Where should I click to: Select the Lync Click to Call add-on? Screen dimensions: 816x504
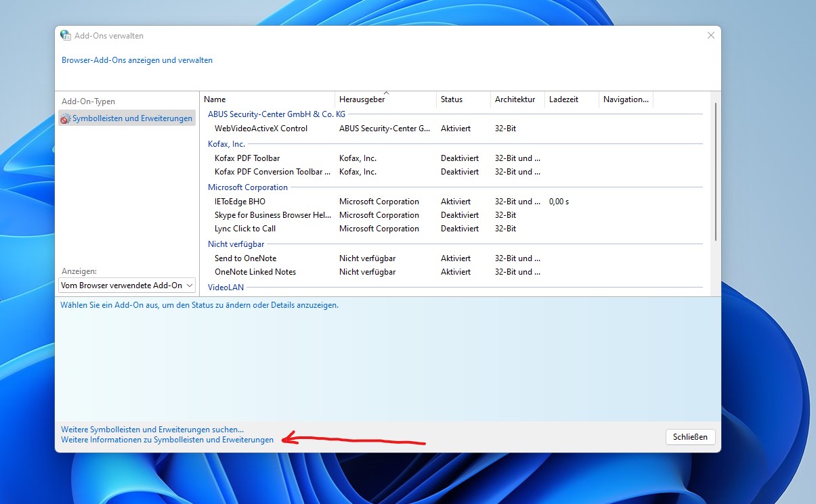(245, 229)
